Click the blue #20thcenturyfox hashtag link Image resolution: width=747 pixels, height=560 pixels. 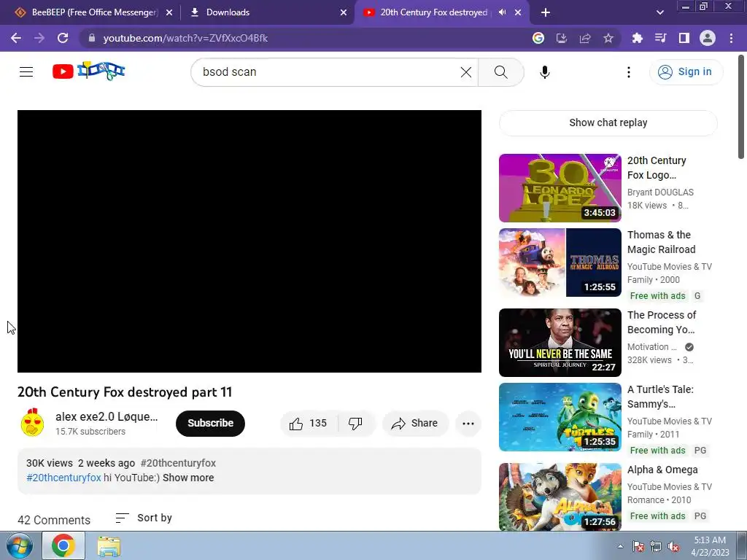[x=64, y=478]
